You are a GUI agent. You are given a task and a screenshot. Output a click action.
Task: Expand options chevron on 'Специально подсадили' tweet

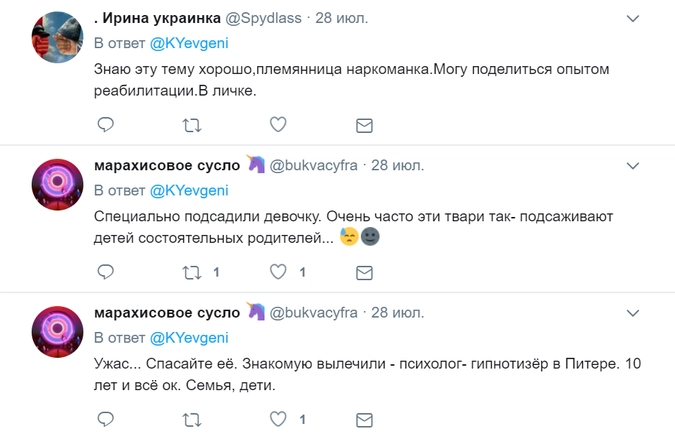(x=632, y=164)
